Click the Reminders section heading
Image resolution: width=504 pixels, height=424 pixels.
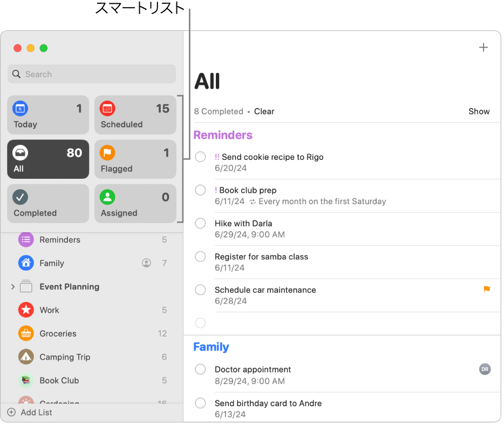(x=223, y=135)
